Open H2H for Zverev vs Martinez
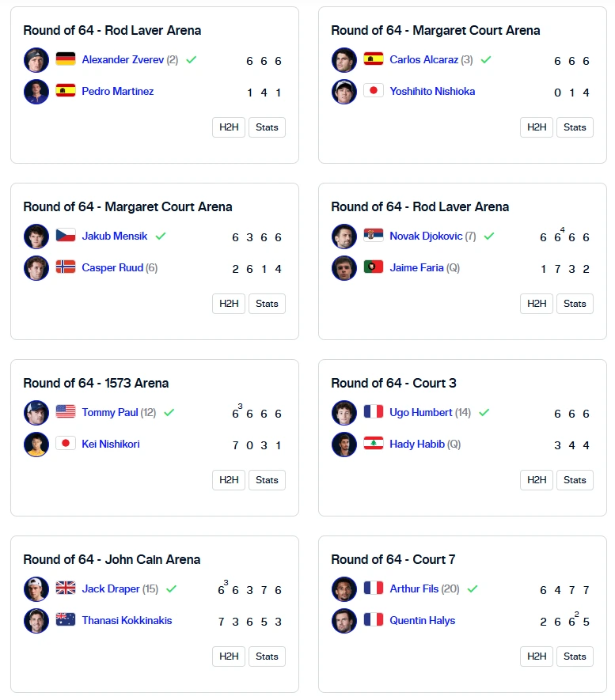The width and height of the screenshot is (615, 700). [229, 127]
